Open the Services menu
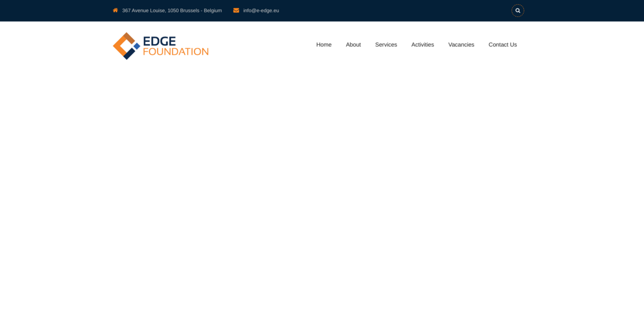This screenshot has width=644, height=315. [386, 45]
